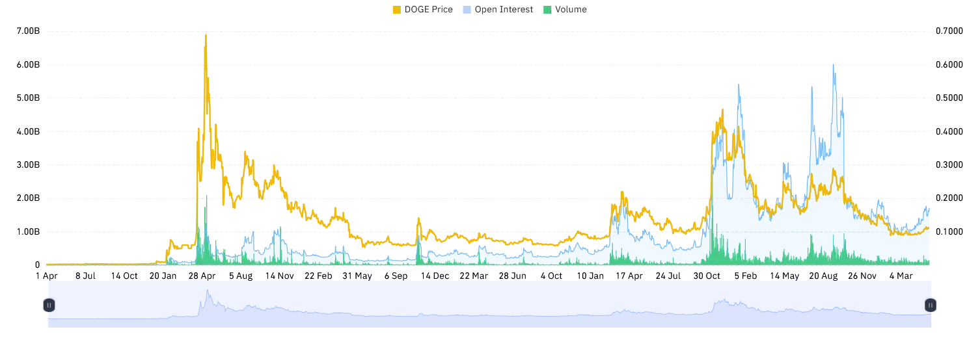Click the 5 Feb date label
The height and width of the screenshot is (351, 980).
tap(746, 276)
